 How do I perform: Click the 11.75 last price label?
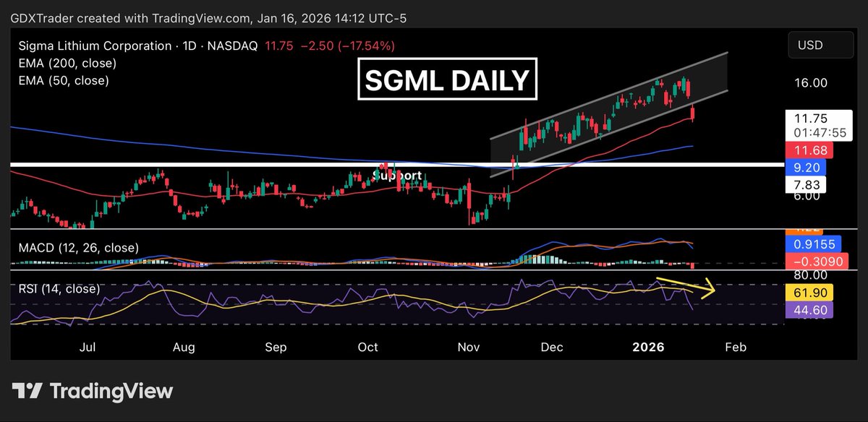(x=811, y=119)
